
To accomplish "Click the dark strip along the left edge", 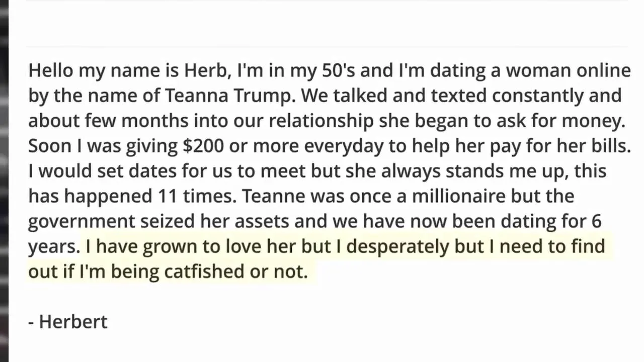I will point(4,181).
